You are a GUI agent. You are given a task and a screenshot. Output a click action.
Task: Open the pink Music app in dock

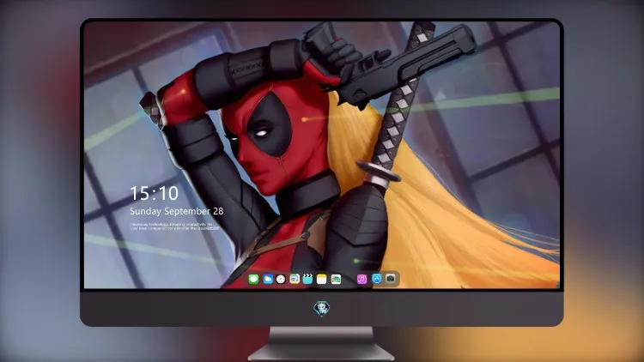pos(361,280)
